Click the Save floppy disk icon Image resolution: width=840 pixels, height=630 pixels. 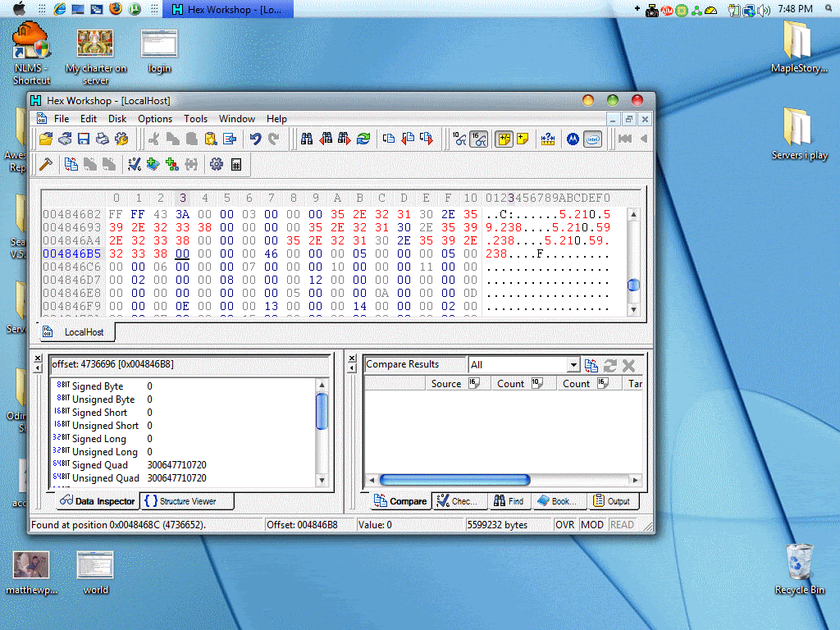pos(84,139)
